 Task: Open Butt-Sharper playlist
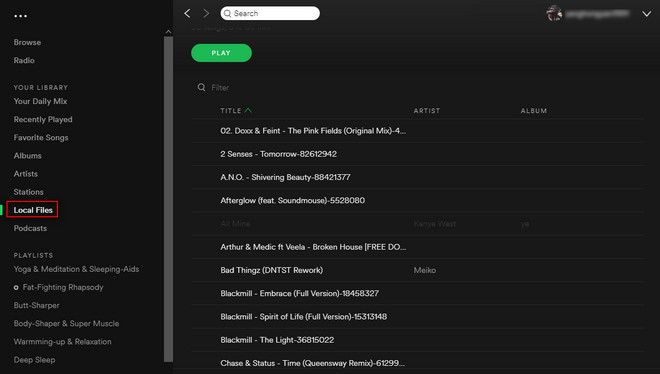(37, 305)
